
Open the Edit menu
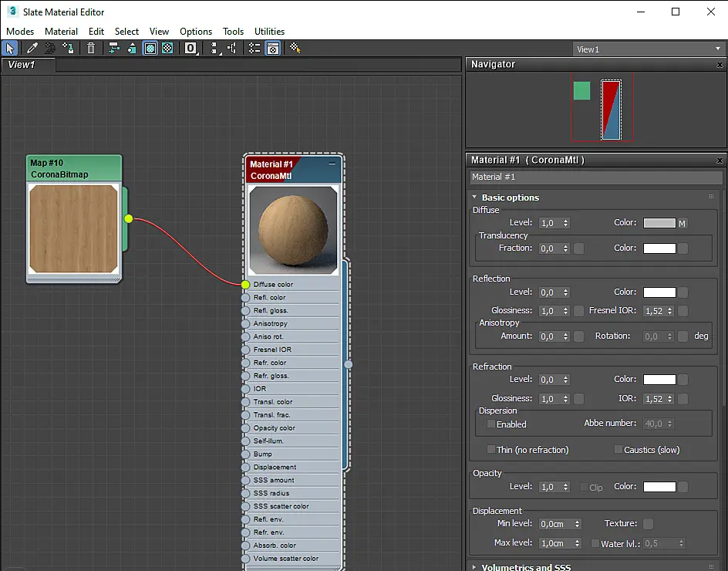tap(96, 31)
